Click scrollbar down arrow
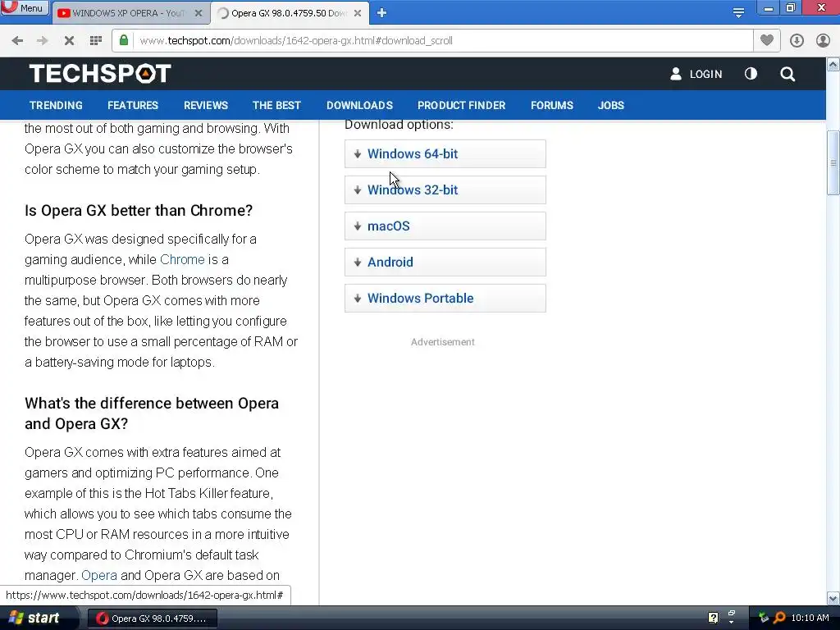The image size is (840, 630). tap(833, 598)
